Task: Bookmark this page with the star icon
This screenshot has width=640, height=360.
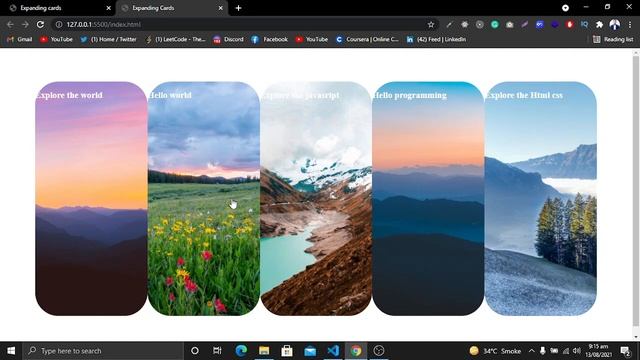Action: coord(431,24)
